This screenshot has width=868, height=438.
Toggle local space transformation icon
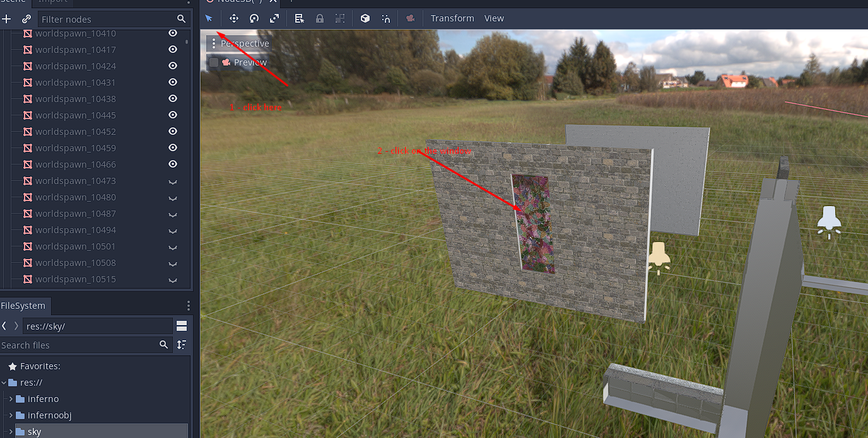point(365,18)
